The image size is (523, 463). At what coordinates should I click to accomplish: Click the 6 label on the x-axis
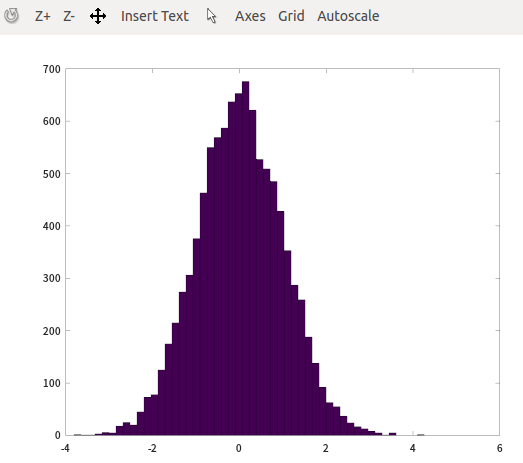point(499,448)
